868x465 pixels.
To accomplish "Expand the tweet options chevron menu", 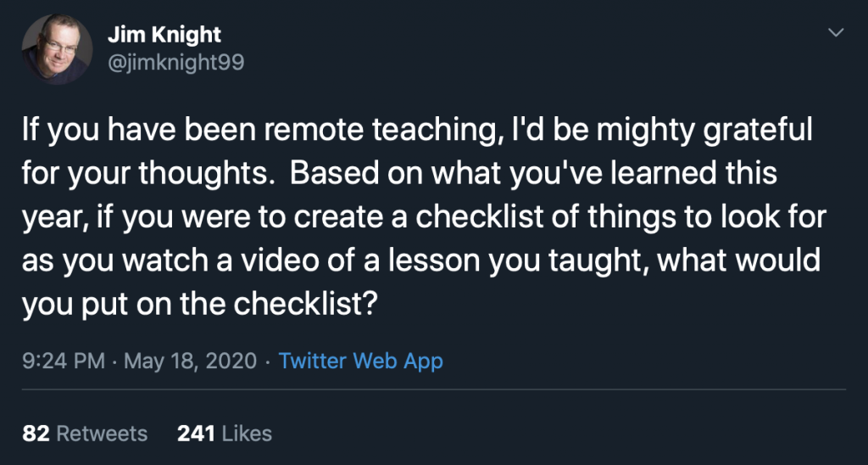I will 836,33.
